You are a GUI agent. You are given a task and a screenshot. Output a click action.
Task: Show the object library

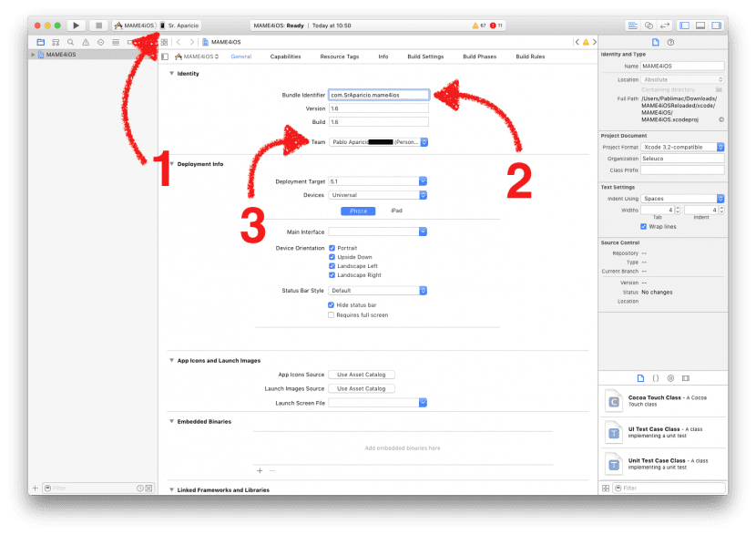(670, 378)
